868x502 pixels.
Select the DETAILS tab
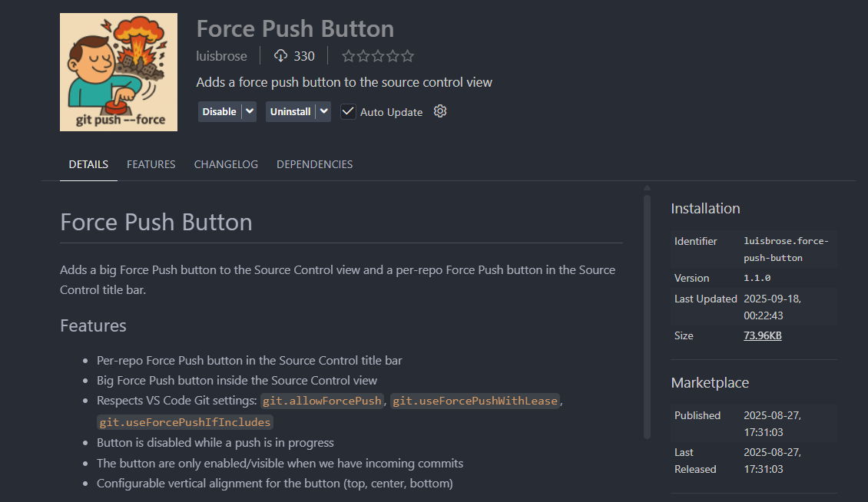pos(88,163)
